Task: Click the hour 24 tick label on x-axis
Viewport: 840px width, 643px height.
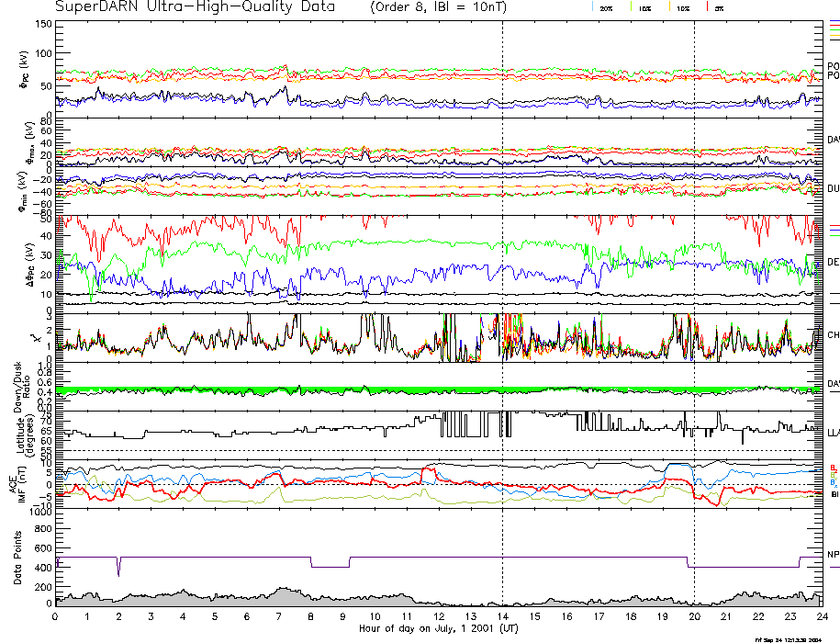Action: pos(821,616)
